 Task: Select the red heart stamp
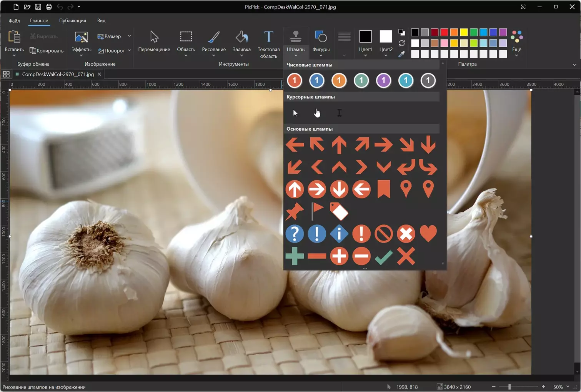point(428,234)
